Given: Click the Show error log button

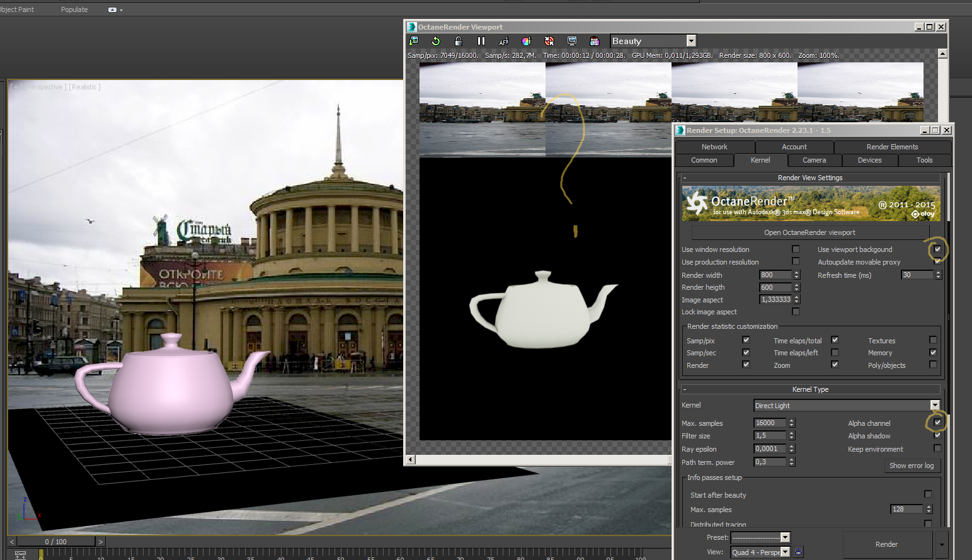Looking at the screenshot, I should pyautogui.click(x=912, y=466).
